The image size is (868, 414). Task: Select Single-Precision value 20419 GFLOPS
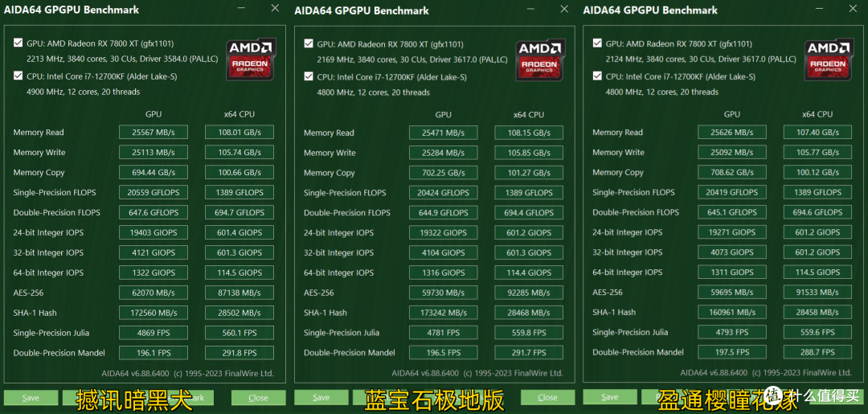[732, 192]
